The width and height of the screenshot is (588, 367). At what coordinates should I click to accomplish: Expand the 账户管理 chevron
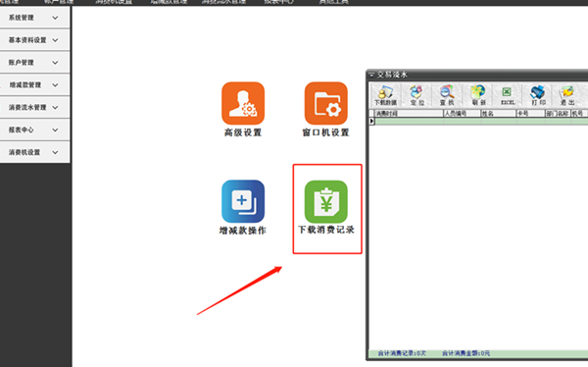pyautogui.click(x=55, y=63)
